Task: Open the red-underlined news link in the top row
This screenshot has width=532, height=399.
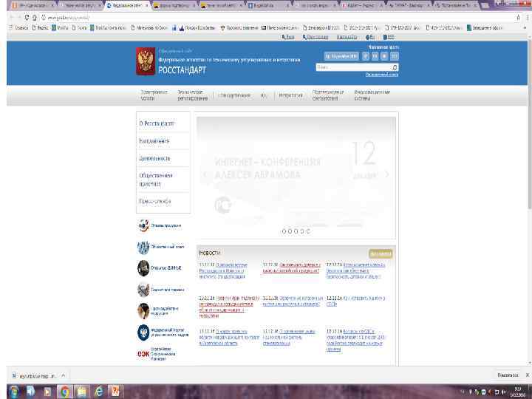Action: (x=291, y=267)
